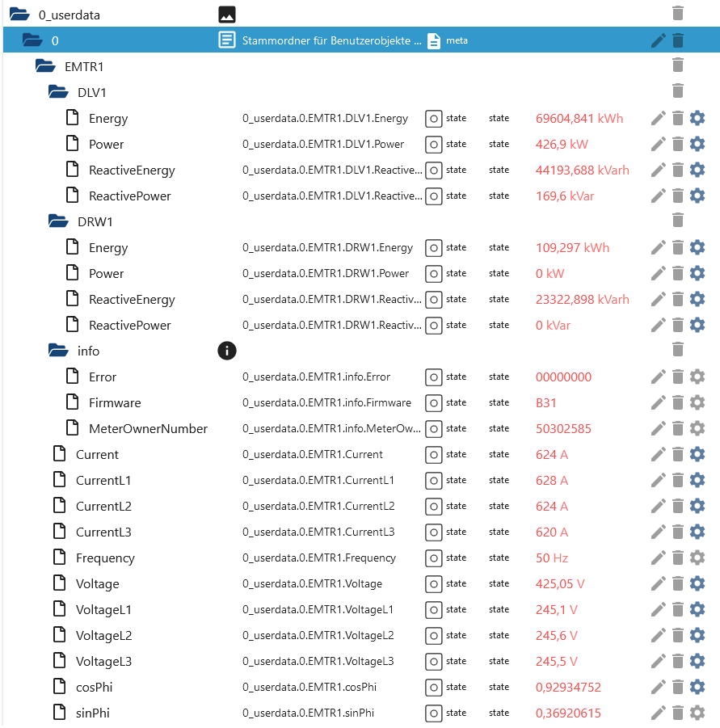
Task: Open settings for DLV1 Energy
Action: pyautogui.click(x=697, y=119)
